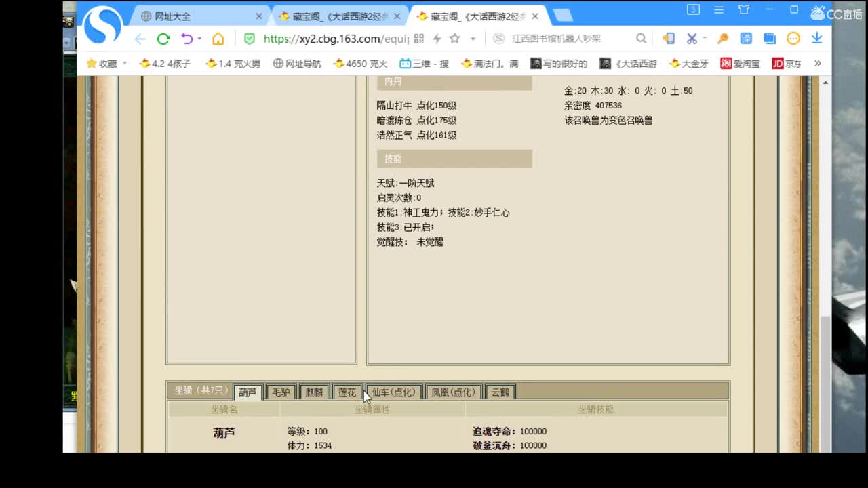Click the tab count box showing 3
The image size is (868, 488).
[693, 9]
